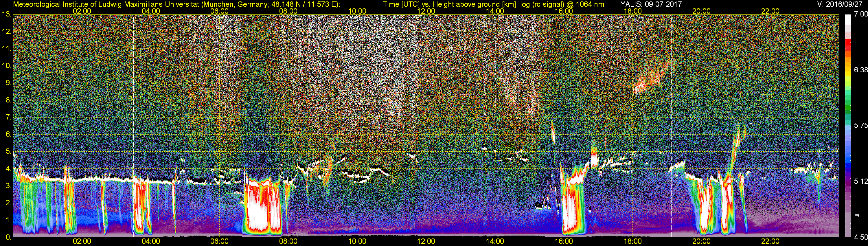Image resolution: width=868 pixels, height=246 pixels.
Task: Click the 16:00 label on the bottom time axis
Action: click(564, 241)
